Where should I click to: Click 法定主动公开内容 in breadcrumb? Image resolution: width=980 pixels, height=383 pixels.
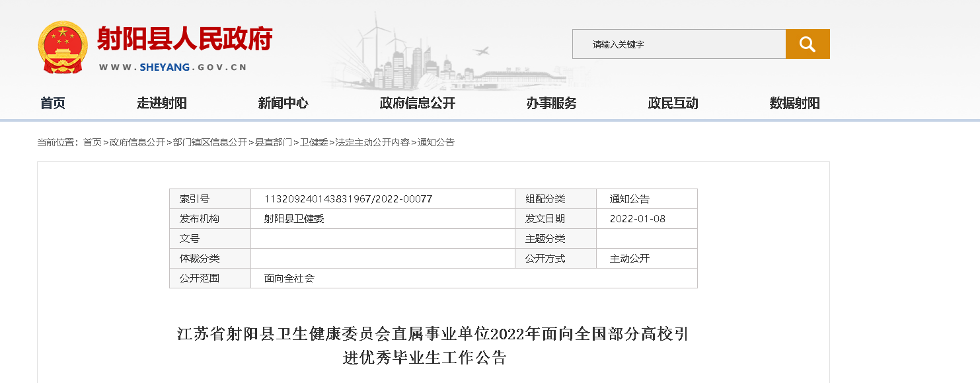[x=373, y=142]
